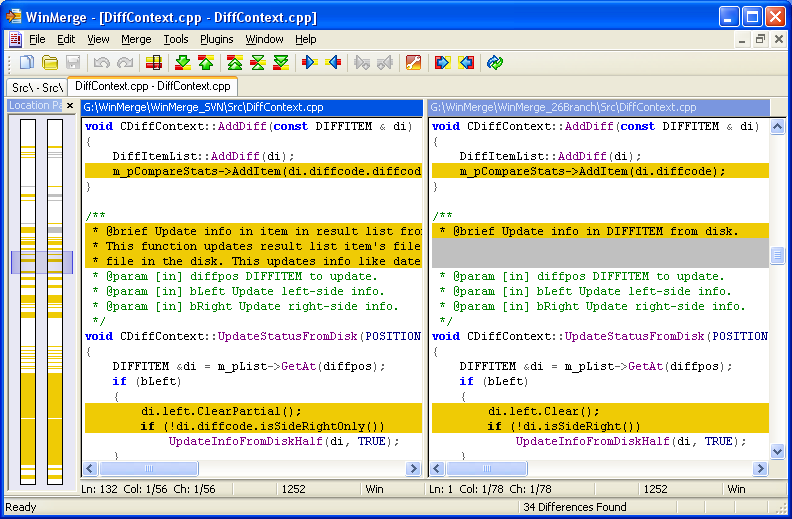Click the left pane's horizontal scrollbar right arrow
The height and width of the screenshot is (519, 792).
pyautogui.click(x=413, y=468)
